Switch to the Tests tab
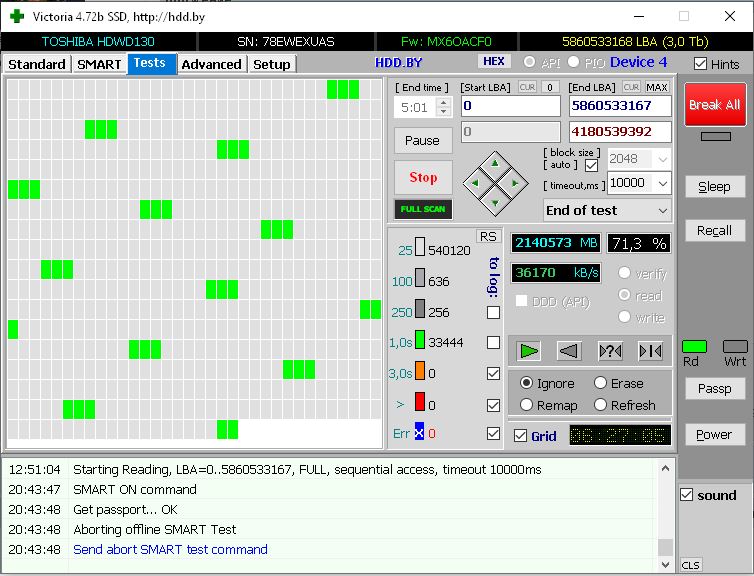The image size is (754, 576). [150, 63]
